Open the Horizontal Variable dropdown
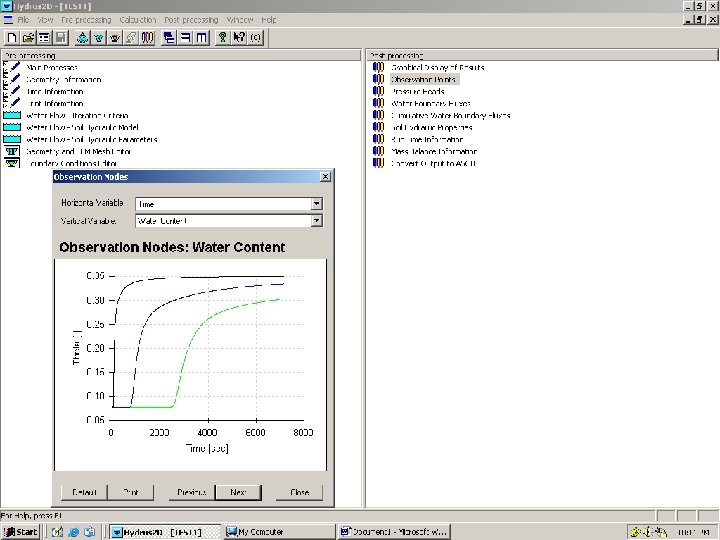The width and height of the screenshot is (720, 540). (316, 204)
